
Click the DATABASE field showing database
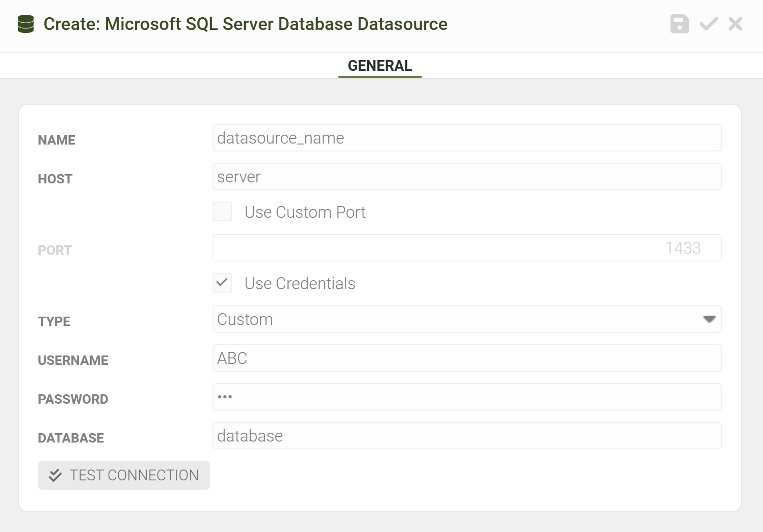[467, 436]
